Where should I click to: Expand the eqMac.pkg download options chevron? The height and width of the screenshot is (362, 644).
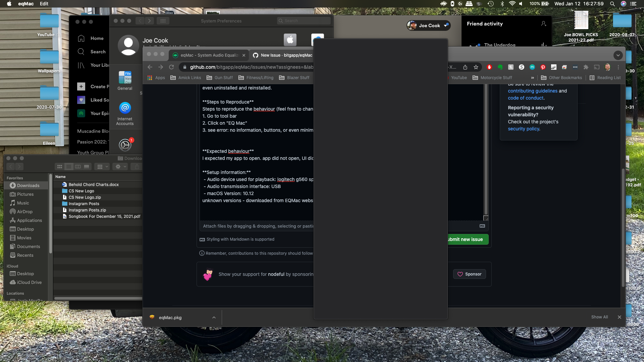pyautogui.click(x=214, y=317)
